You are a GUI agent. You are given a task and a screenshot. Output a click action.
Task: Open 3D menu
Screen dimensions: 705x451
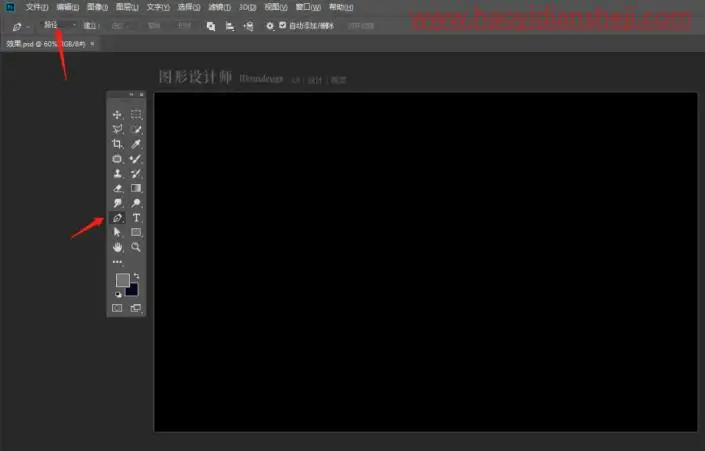tap(247, 7)
